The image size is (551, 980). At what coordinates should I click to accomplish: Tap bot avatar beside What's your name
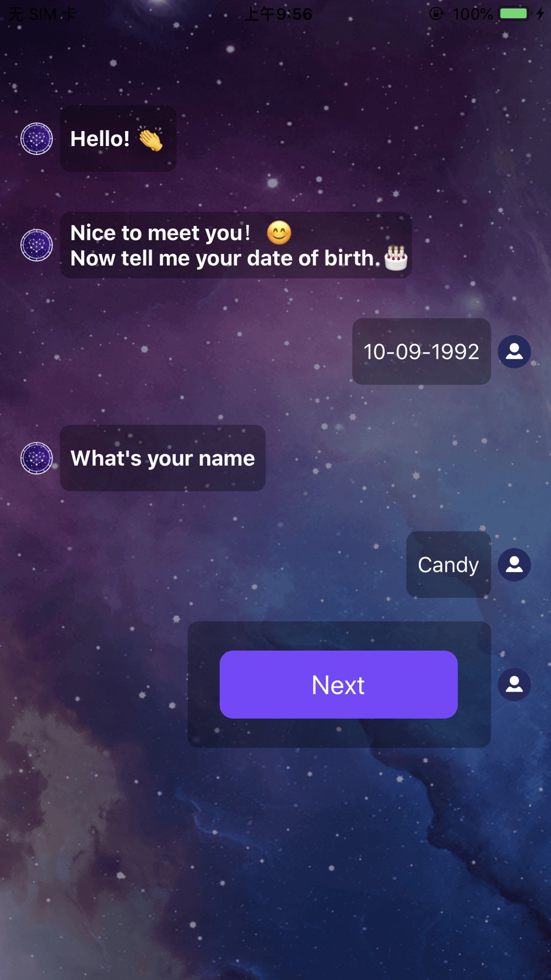(x=36, y=458)
